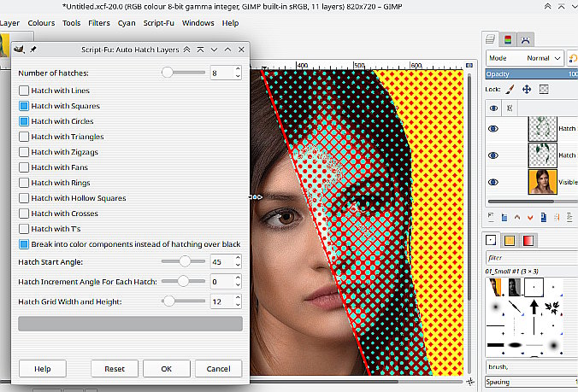Open the Brushes tab icon
This screenshot has width=578, height=392.
[491, 240]
